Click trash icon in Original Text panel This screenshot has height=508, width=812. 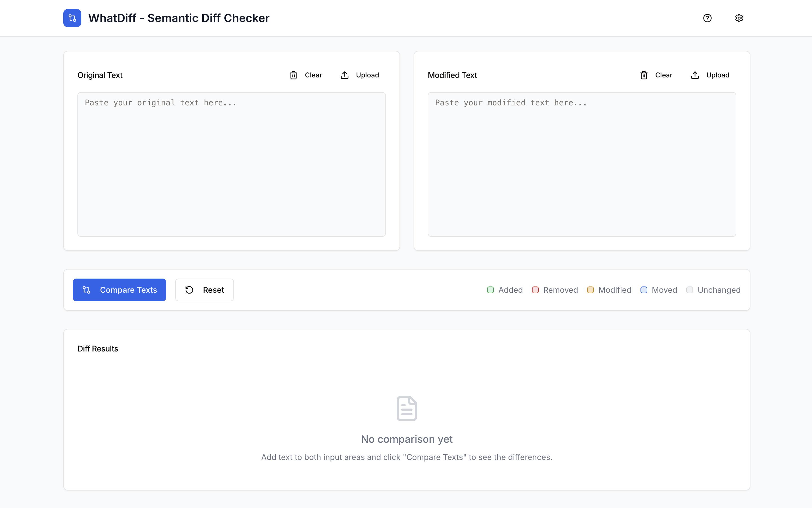(294, 75)
